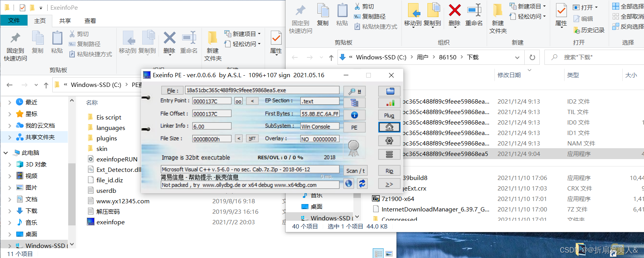Screen dimensions: 644x258
Task: Open the 文件 tab in ExeinfoPe explorer window
Action: (x=14, y=20)
